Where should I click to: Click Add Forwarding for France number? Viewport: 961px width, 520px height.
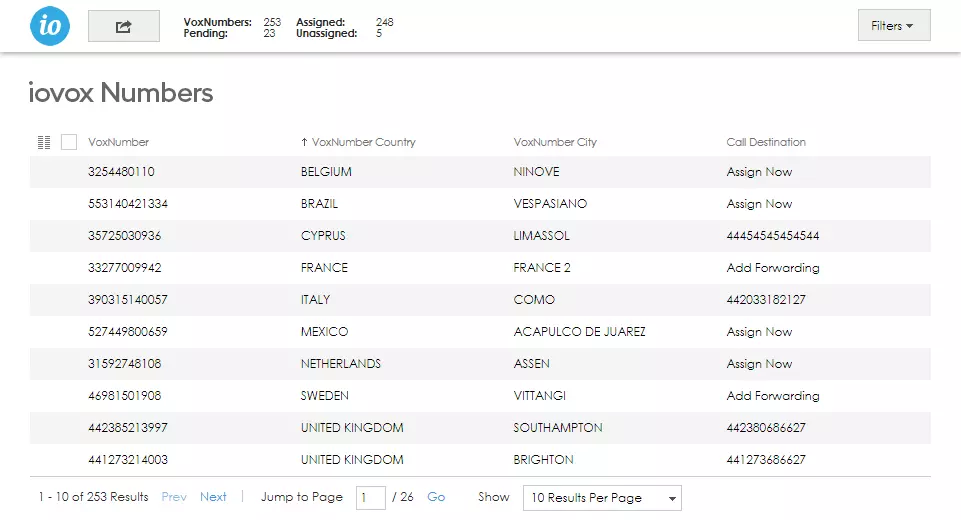pos(772,268)
